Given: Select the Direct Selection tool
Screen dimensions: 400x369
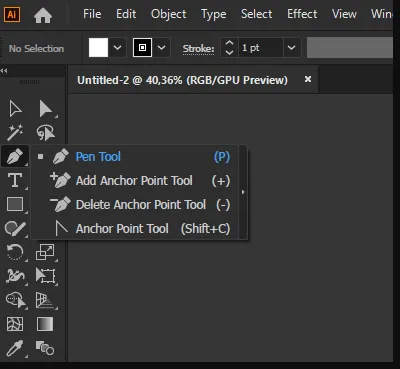Looking at the screenshot, I should click(x=46, y=109).
